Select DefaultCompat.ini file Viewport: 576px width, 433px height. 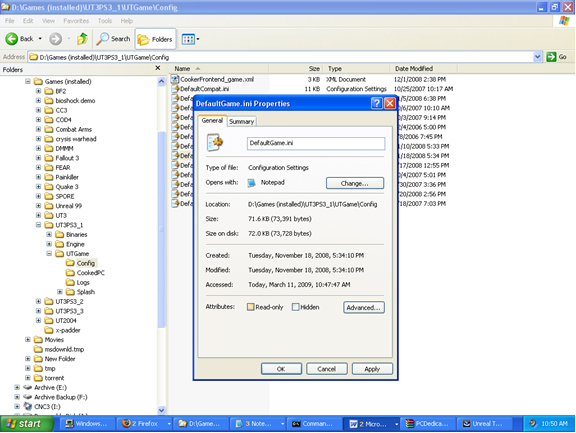coord(204,89)
